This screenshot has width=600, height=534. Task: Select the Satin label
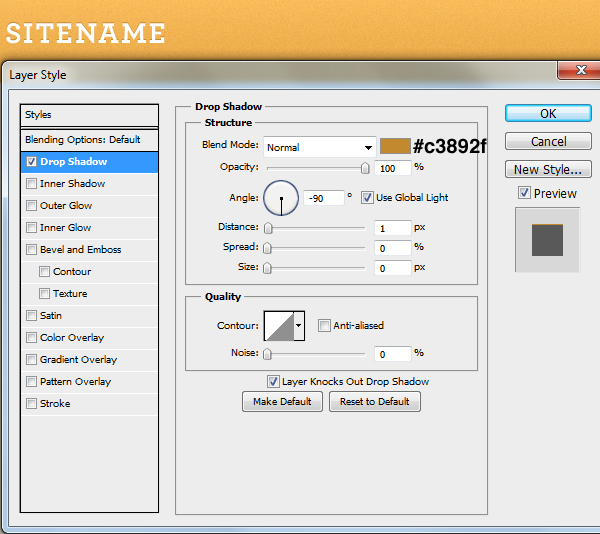click(51, 316)
